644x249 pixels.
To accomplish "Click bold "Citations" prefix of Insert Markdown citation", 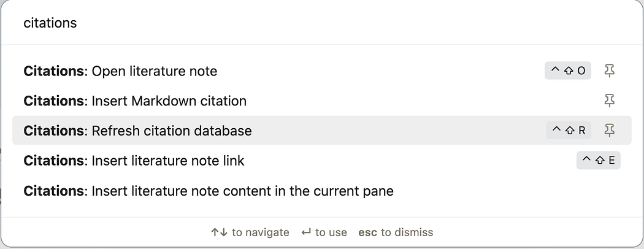I will (x=53, y=101).
